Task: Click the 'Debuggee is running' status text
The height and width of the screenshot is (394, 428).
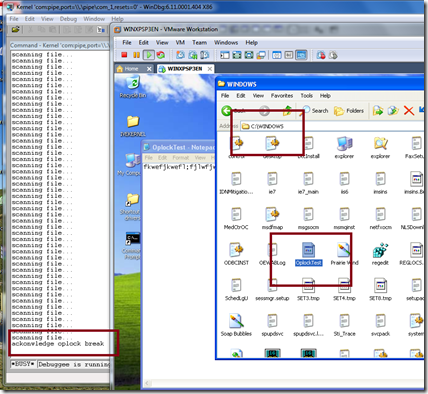Action: (x=74, y=364)
